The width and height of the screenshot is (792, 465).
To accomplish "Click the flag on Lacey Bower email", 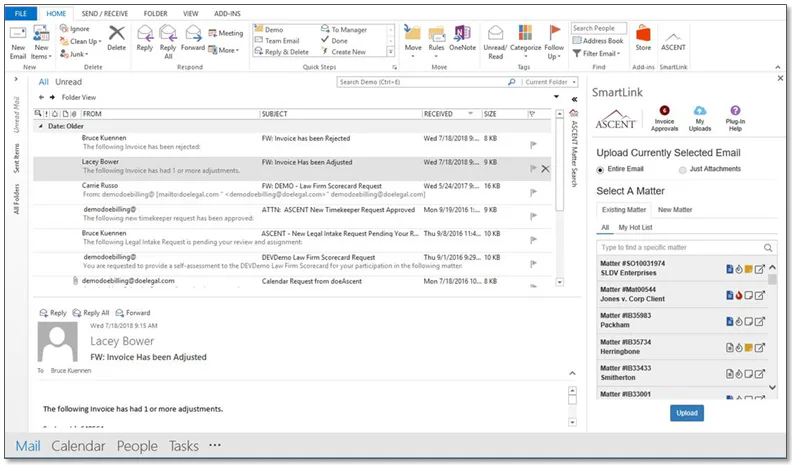I will click(x=533, y=169).
